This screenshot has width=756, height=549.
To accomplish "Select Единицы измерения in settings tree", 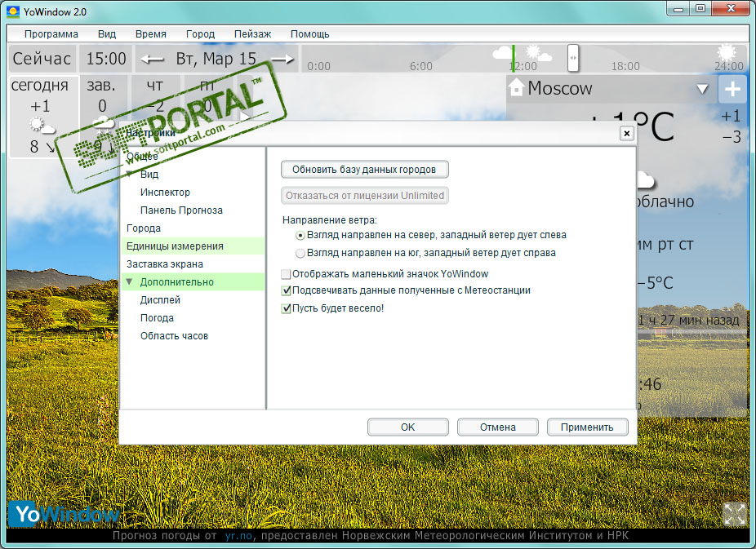I will coord(193,246).
